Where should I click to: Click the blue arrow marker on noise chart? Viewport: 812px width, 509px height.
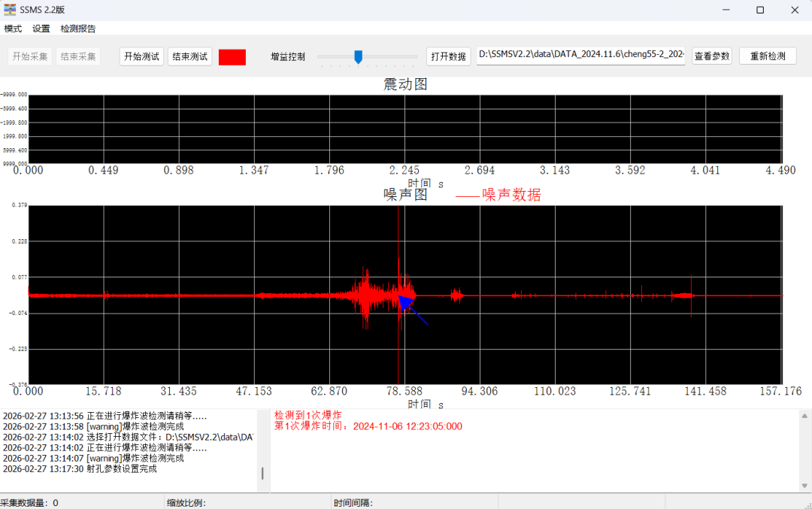(412, 308)
